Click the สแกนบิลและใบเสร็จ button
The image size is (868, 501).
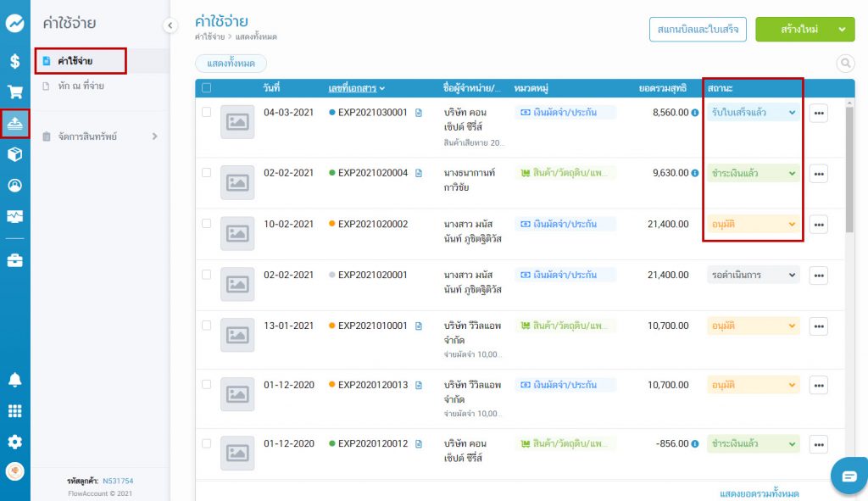coord(698,30)
